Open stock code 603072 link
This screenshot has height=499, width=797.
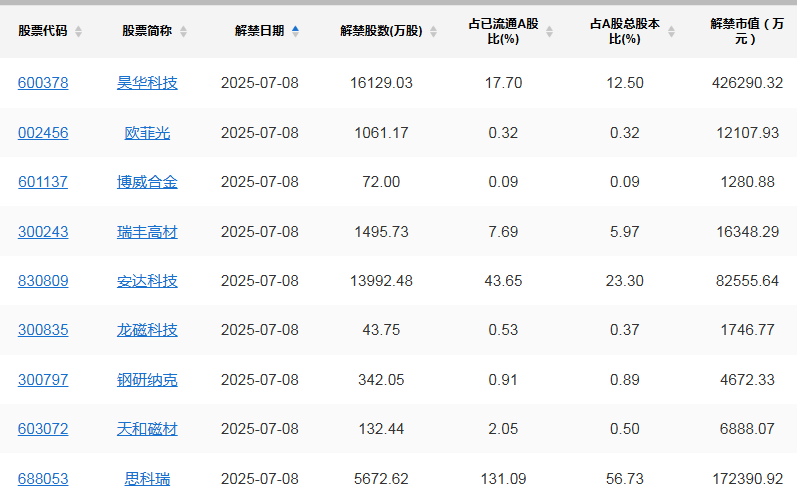[43, 429]
